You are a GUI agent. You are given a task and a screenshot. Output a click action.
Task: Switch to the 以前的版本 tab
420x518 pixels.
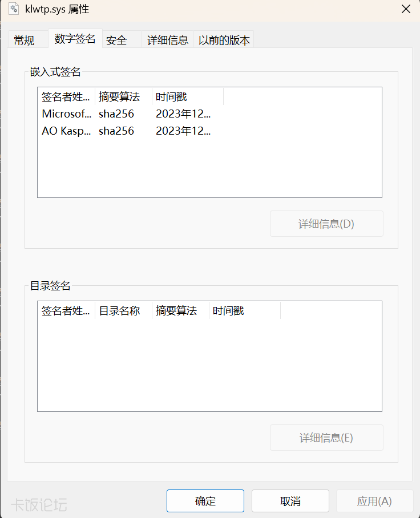224,39
